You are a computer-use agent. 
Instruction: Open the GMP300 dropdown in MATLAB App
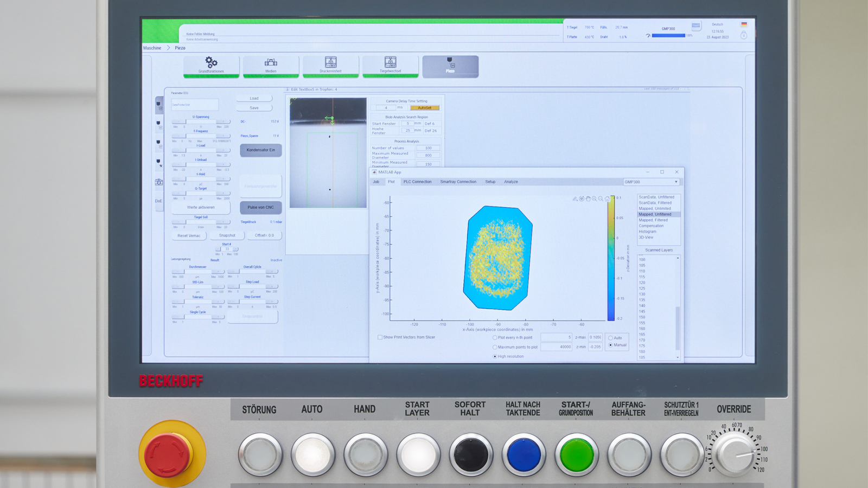tap(651, 182)
